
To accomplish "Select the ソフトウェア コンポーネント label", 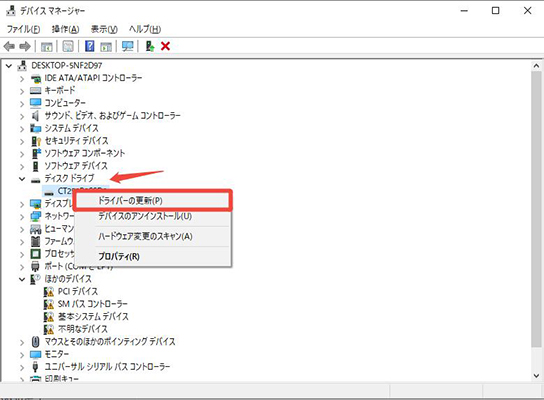I will pyautogui.click(x=85, y=153).
